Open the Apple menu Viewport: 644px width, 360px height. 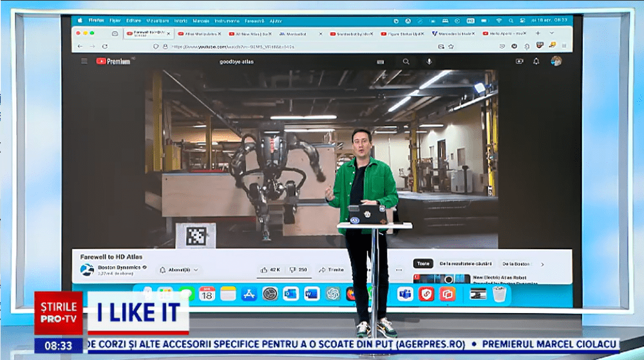(x=80, y=20)
